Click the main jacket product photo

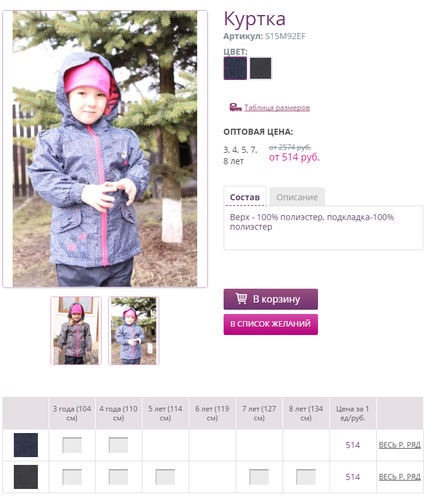[x=105, y=149]
